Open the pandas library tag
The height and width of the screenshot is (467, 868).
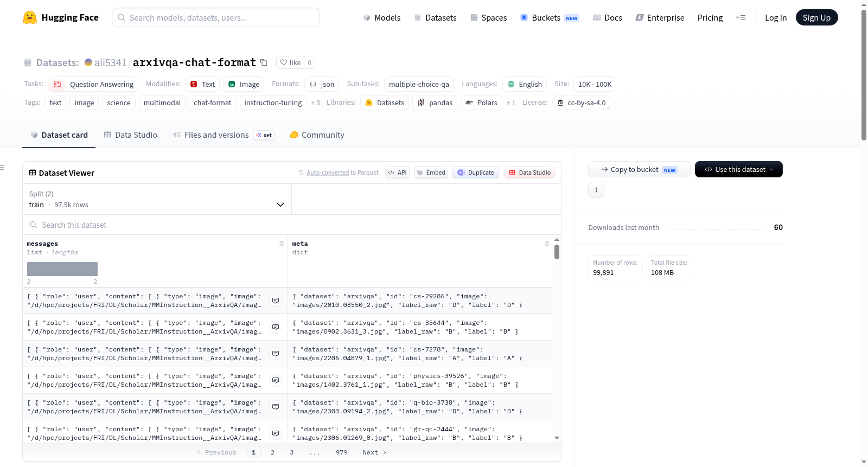click(x=435, y=103)
